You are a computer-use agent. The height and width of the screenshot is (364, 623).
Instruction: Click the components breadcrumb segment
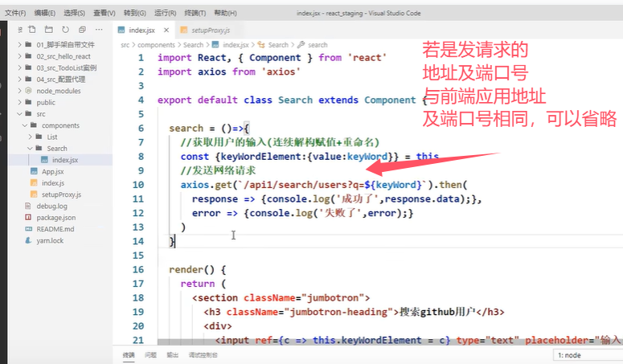(156, 45)
